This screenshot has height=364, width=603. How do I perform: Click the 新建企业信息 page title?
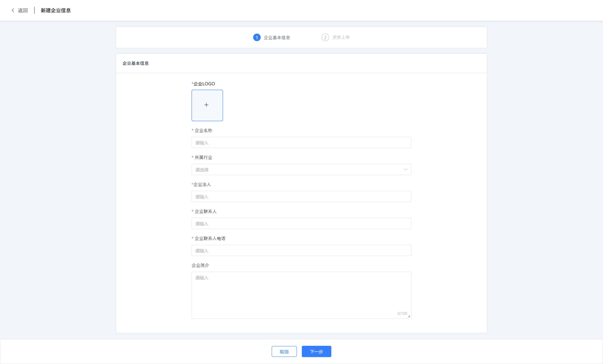56,10
